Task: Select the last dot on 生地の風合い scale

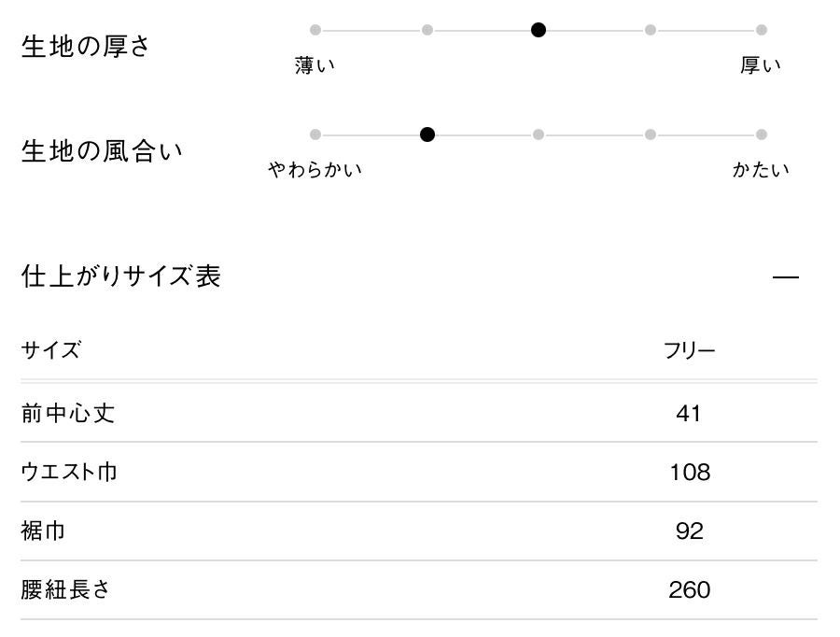Action: (x=762, y=134)
